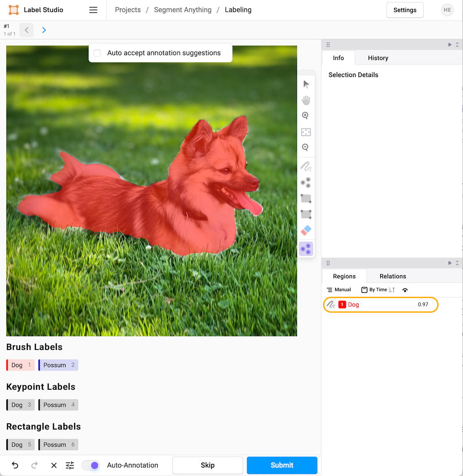This screenshot has height=476, width=463.
Task: Click the zoom to fit icon
Action: click(306, 132)
